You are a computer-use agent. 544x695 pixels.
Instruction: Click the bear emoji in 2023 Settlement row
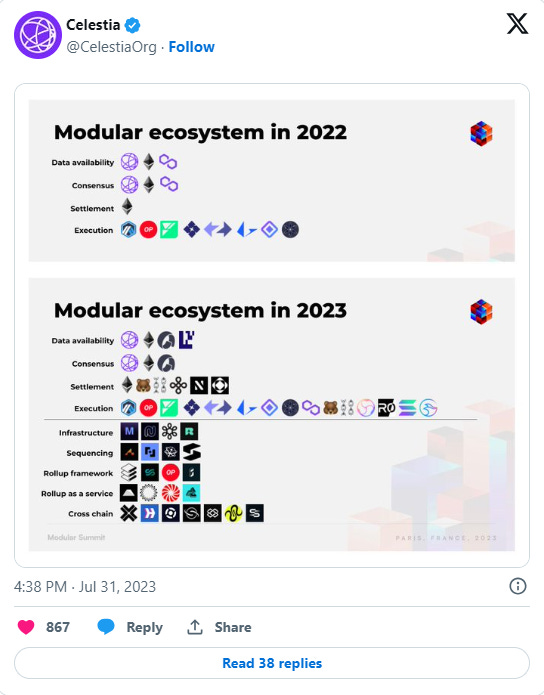click(x=143, y=385)
